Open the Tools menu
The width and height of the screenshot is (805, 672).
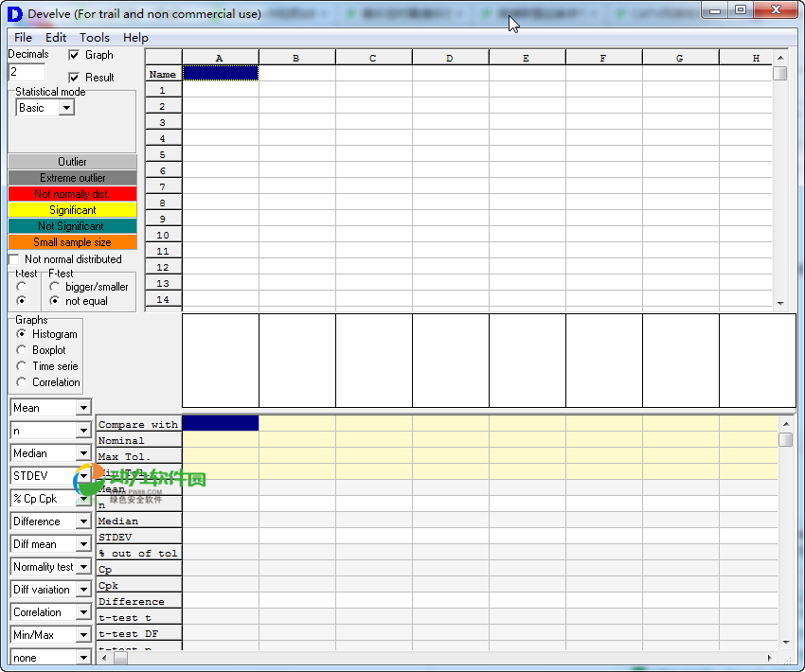(x=94, y=38)
